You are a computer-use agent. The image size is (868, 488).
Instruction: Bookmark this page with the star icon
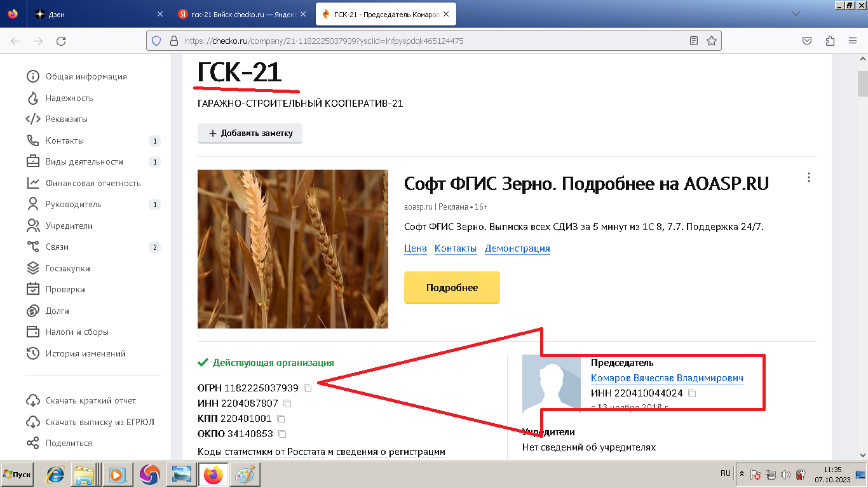(x=712, y=41)
